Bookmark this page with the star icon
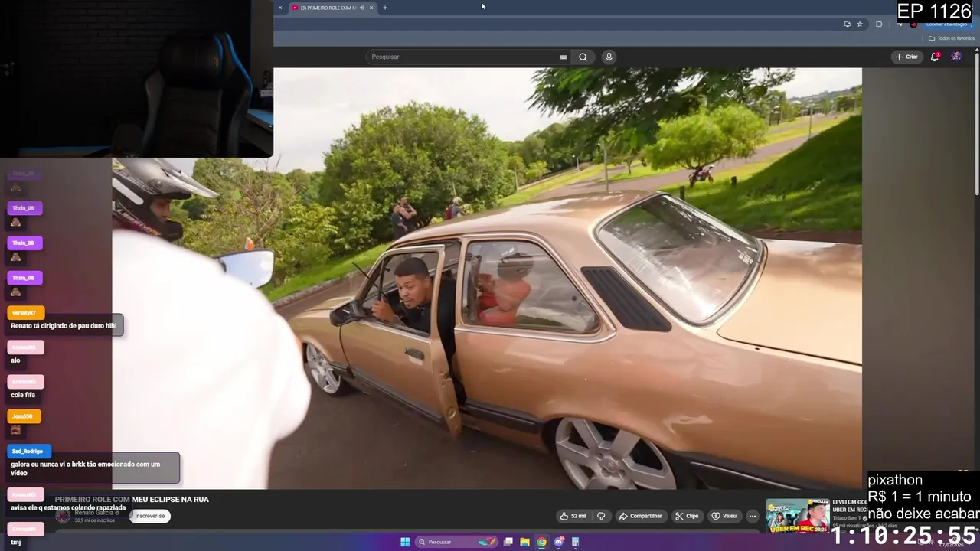 tap(860, 24)
